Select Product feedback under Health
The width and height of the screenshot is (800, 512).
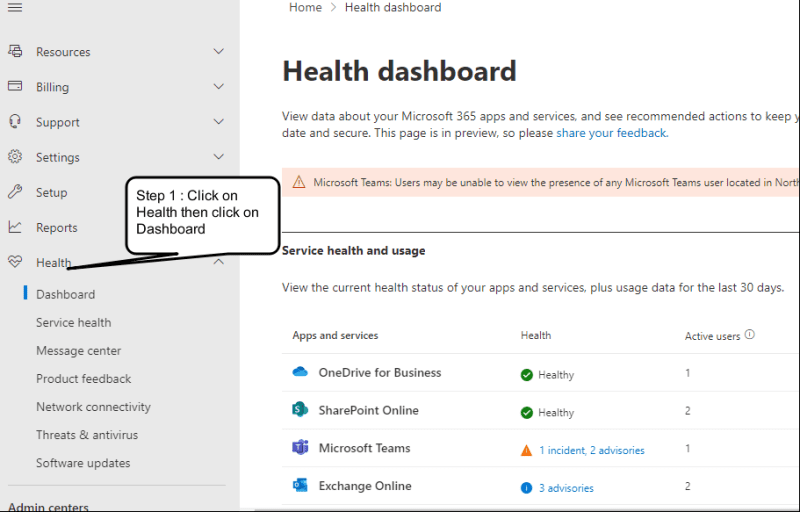[84, 378]
